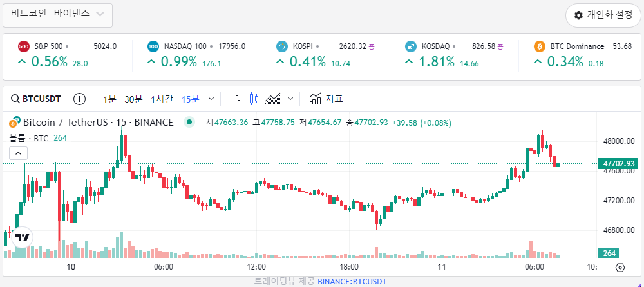Click the 18:00 time axis label

tap(348, 267)
